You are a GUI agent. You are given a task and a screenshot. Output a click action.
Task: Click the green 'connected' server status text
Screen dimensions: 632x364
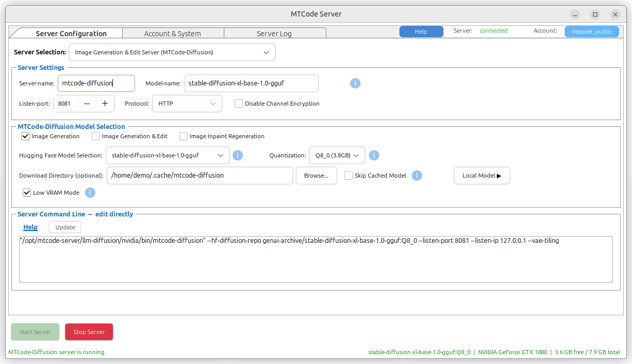coord(494,31)
